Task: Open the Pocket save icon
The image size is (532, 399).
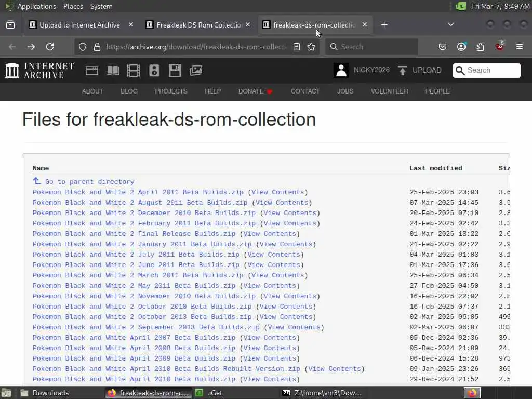Action: click(x=443, y=47)
